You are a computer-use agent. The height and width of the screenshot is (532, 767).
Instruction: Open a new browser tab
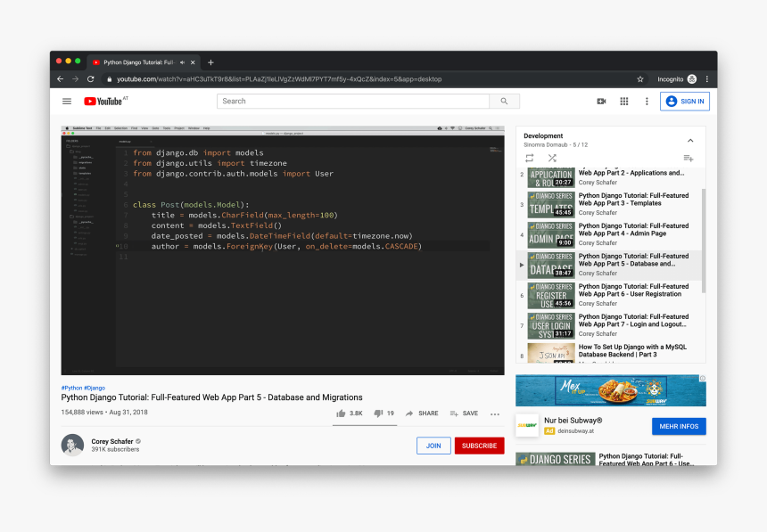pos(210,62)
